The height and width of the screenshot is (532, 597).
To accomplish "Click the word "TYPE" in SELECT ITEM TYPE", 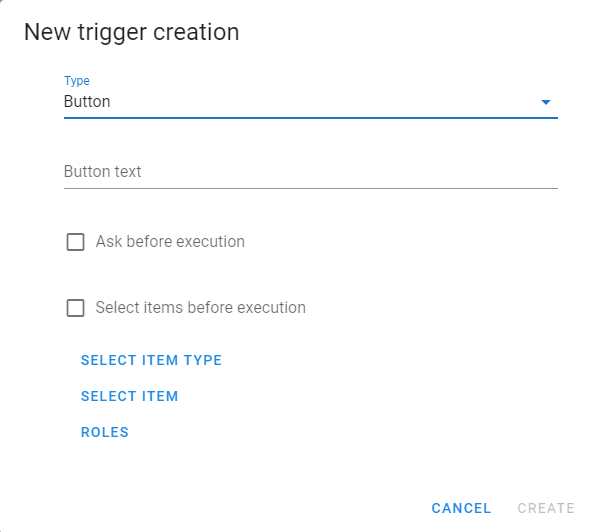I will click(203, 360).
